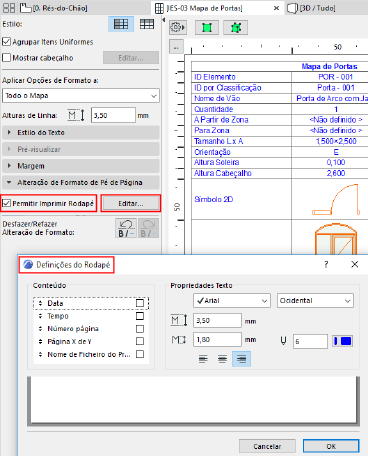
Task: Click the pen number field showing 6
Action: click(310, 341)
